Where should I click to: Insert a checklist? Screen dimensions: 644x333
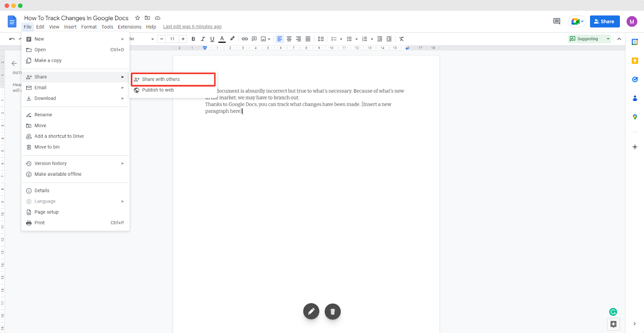pos(334,39)
